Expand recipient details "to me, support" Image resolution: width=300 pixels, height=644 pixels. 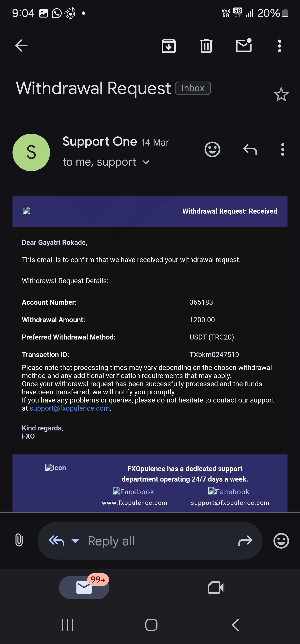point(146,162)
